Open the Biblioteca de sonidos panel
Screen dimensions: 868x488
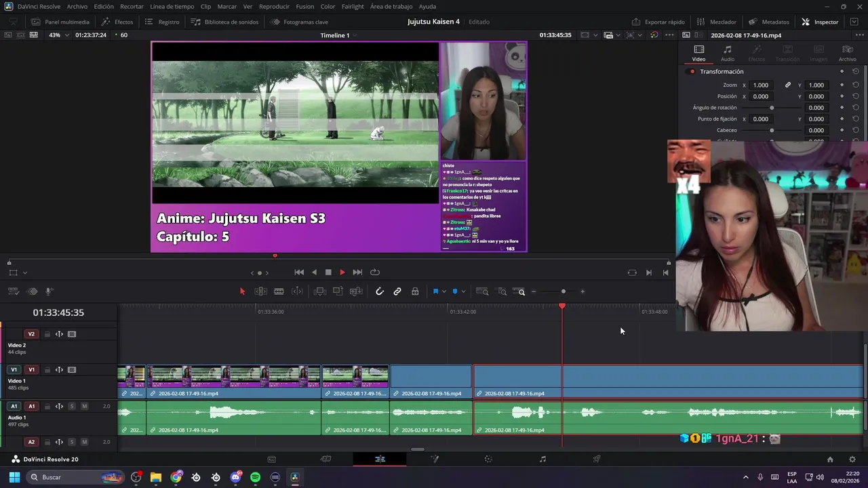(x=225, y=22)
